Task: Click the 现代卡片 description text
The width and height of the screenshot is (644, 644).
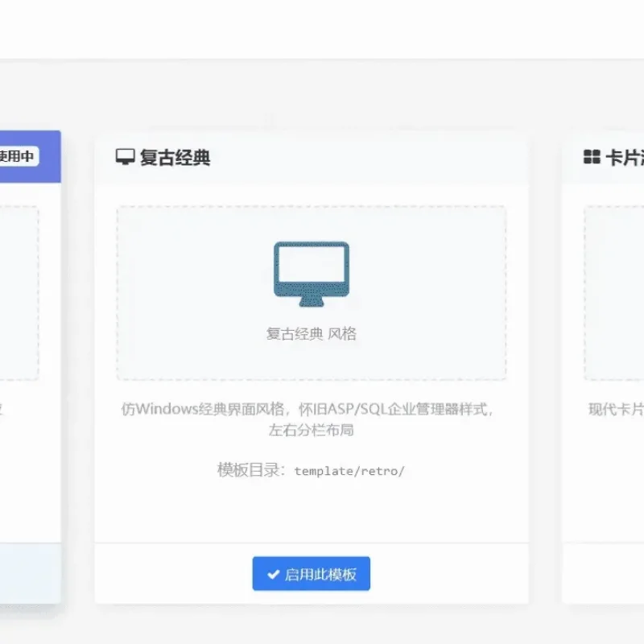Action: coord(616,409)
